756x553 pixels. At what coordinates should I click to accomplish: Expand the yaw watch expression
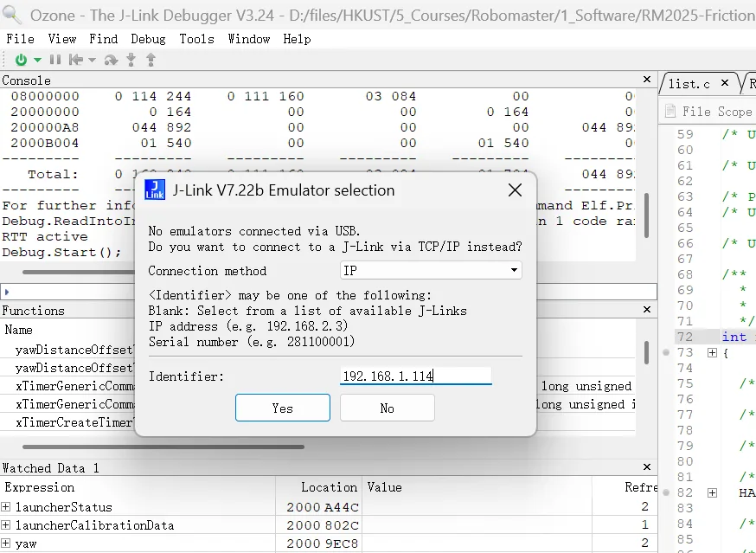tap(6, 543)
